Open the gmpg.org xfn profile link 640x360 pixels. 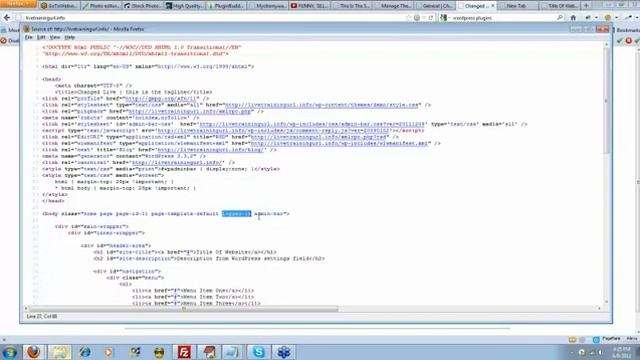pos(162,98)
